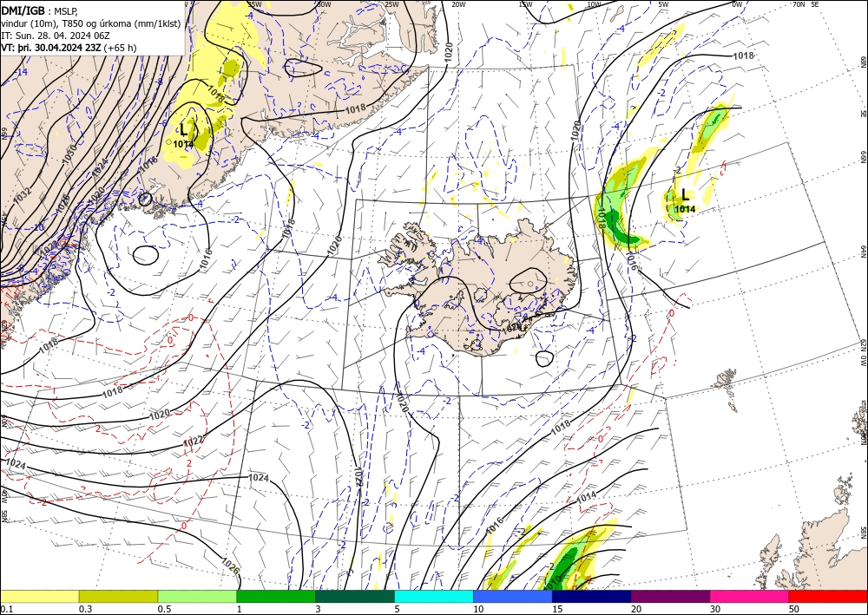Click the '25W' longitude label
Viewport: 868px width, 615px height.
391,4
